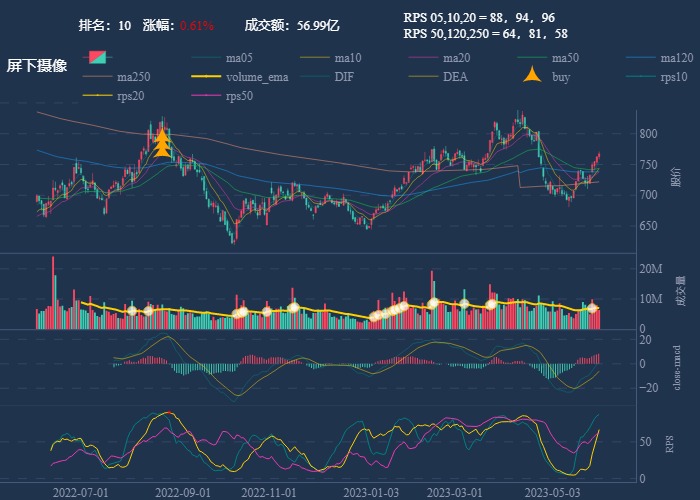The image size is (700, 500).
Task: Hide the rps10 legend series
Action: point(675,77)
